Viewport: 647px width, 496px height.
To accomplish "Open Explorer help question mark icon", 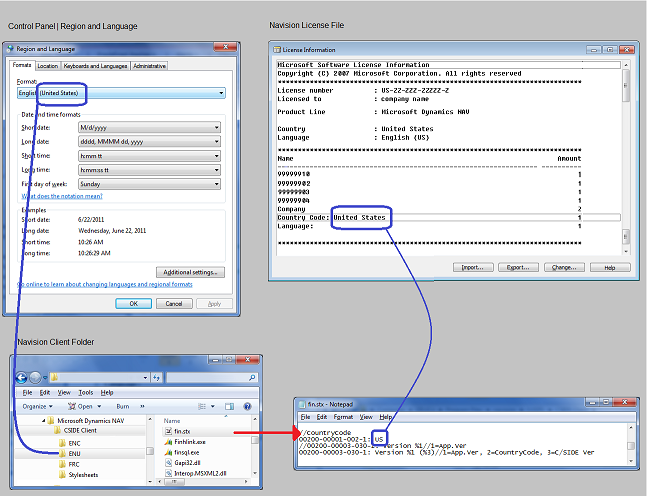I will click(x=247, y=406).
